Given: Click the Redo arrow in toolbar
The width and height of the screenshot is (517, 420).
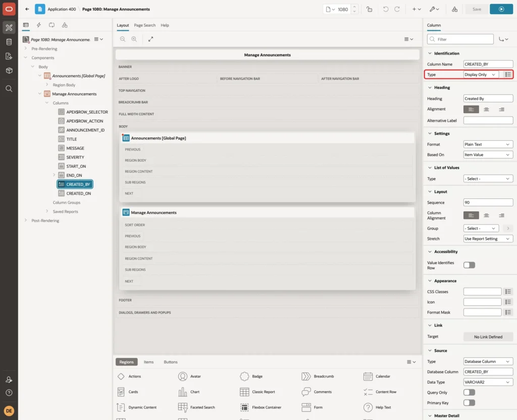Looking at the screenshot, I should [397, 9].
